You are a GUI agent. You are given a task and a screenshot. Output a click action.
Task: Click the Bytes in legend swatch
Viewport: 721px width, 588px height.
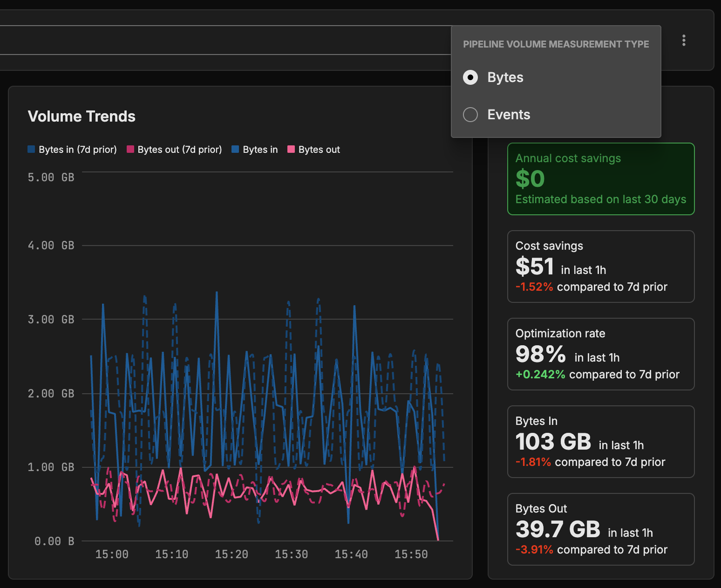click(235, 150)
